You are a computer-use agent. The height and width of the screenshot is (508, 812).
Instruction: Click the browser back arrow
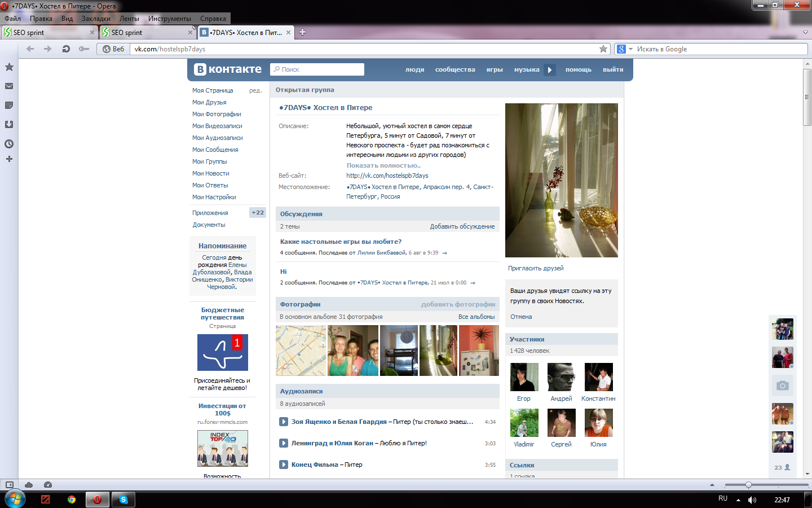30,49
